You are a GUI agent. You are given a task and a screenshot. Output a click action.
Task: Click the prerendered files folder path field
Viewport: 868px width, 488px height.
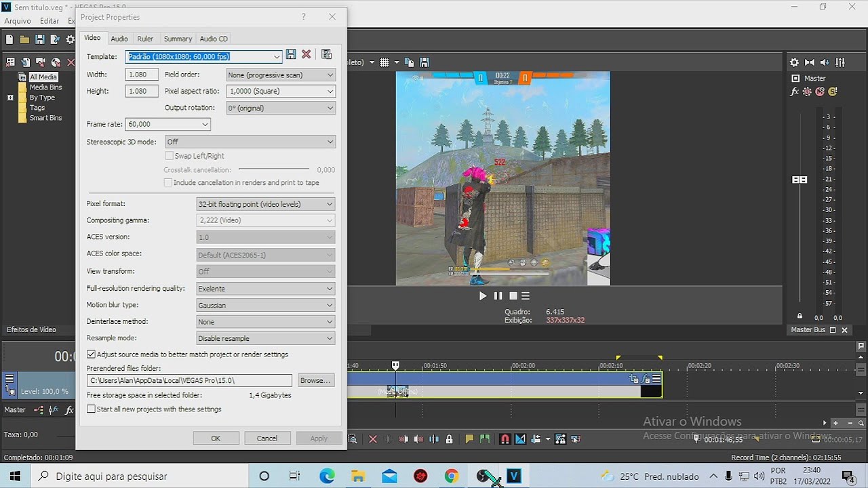(189, 381)
